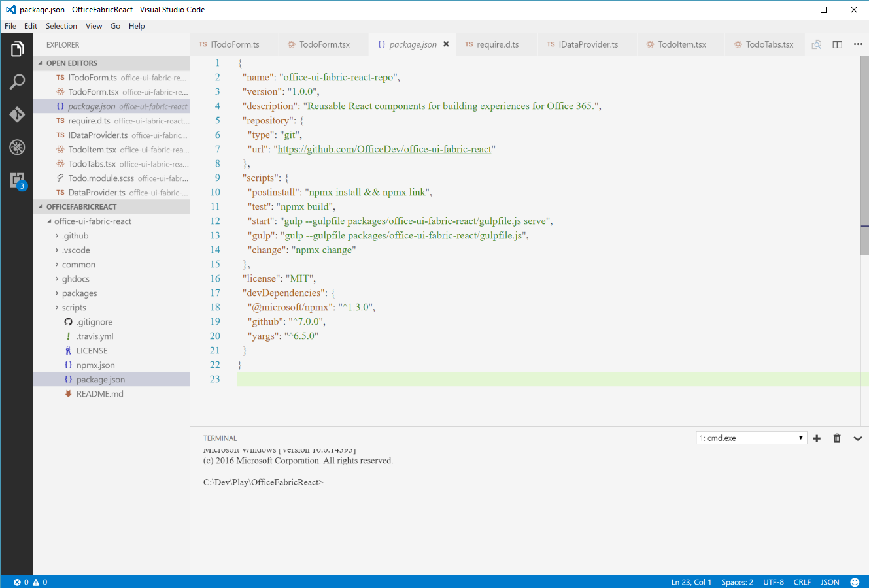
Task: Select package.json in the file tree
Action: [112, 380]
